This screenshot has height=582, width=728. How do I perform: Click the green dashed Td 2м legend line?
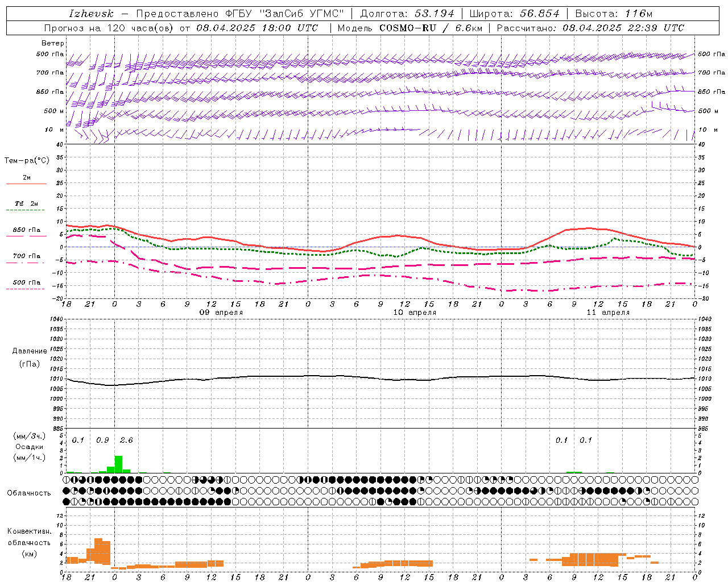coord(25,210)
